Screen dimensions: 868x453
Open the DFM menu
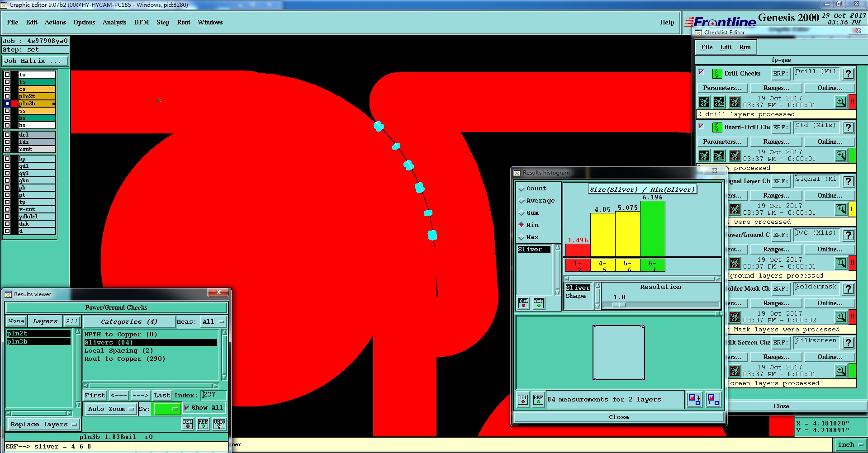[142, 22]
